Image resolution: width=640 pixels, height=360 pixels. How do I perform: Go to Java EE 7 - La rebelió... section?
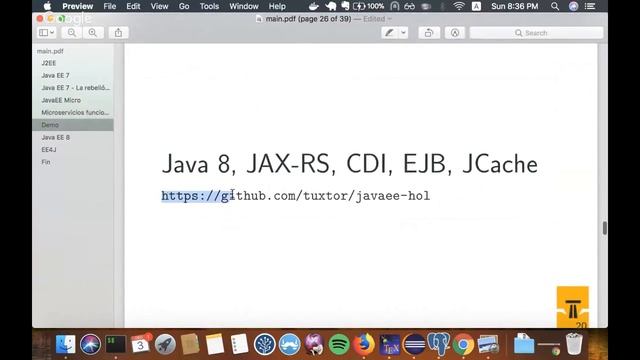pos(75,88)
